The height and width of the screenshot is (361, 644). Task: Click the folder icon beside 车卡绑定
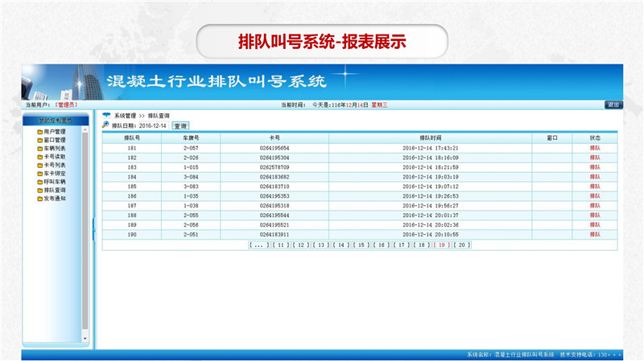[40, 174]
